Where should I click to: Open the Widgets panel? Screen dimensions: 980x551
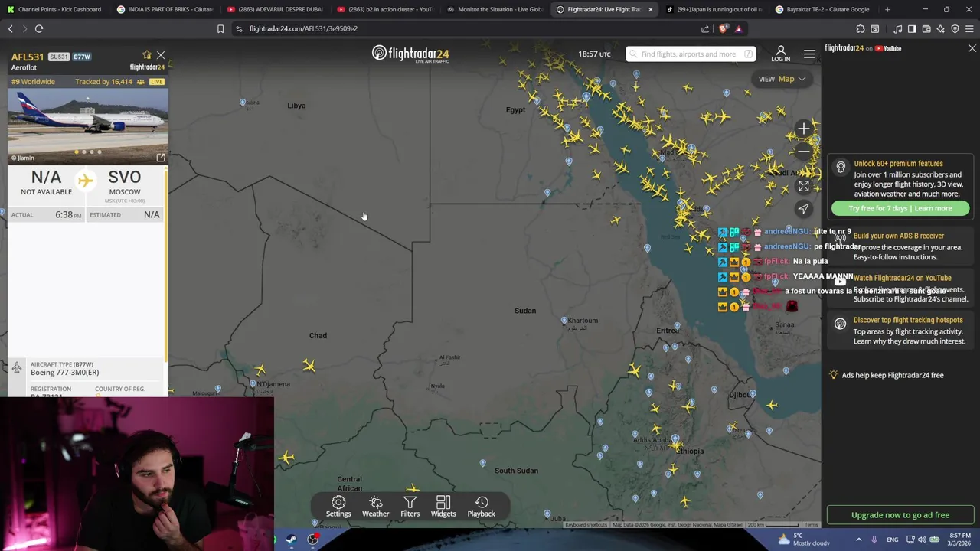tap(443, 506)
